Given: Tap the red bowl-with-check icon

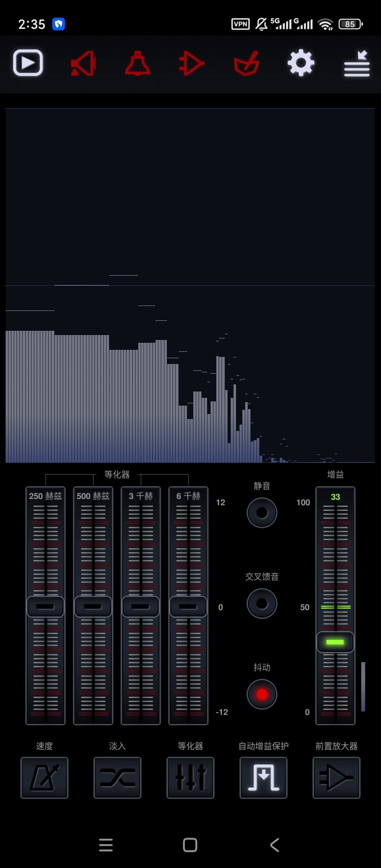Looking at the screenshot, I should (x=247, y=64).
